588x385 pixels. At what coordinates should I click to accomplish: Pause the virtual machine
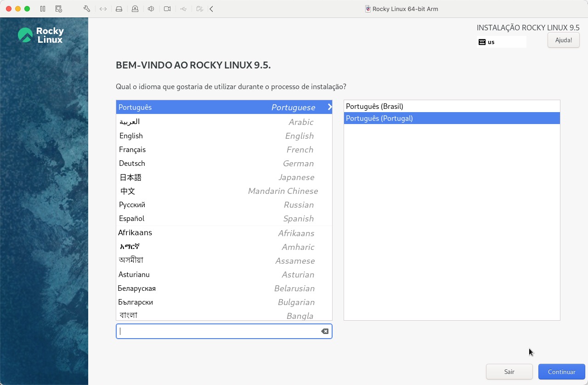(43, 9)
